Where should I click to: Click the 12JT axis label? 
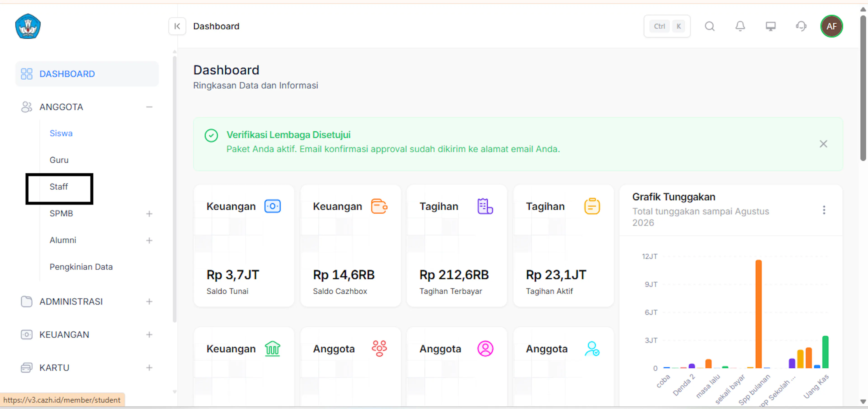point(649,256)
